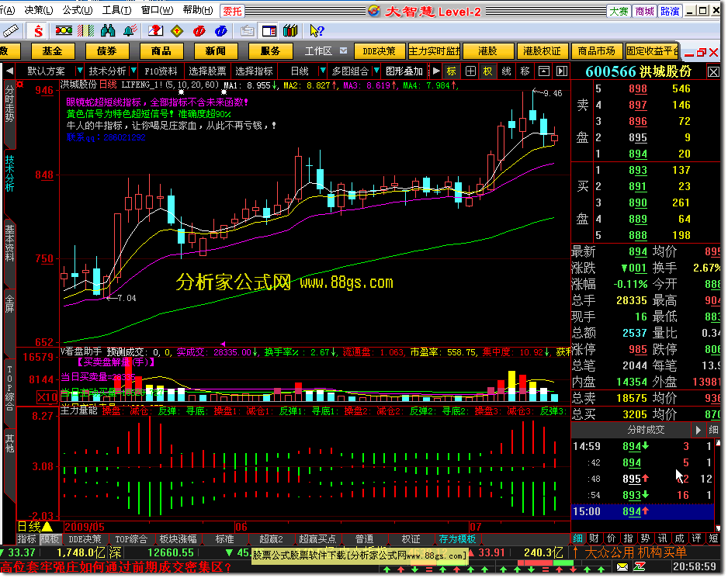
Task: Click the binoculars search icon
Action: (x=108, y=31)
